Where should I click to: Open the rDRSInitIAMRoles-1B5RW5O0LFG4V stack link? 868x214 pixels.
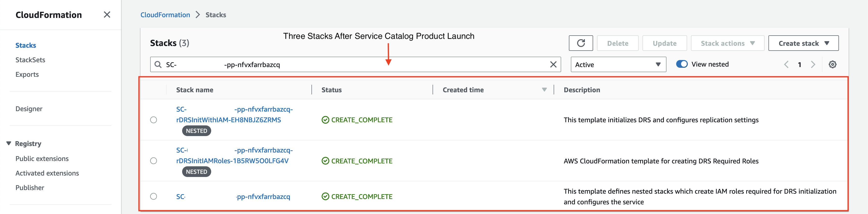tap(234, 155)
